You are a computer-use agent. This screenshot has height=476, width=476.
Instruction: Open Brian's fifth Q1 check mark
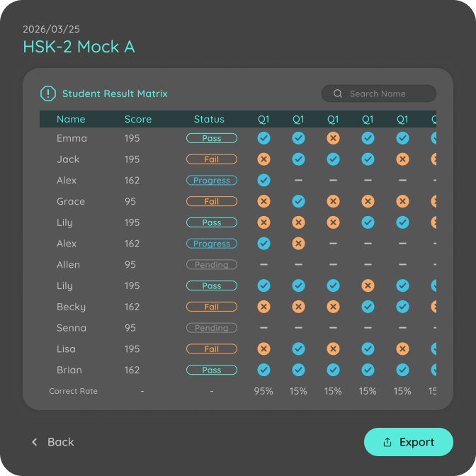coord(402,370)
